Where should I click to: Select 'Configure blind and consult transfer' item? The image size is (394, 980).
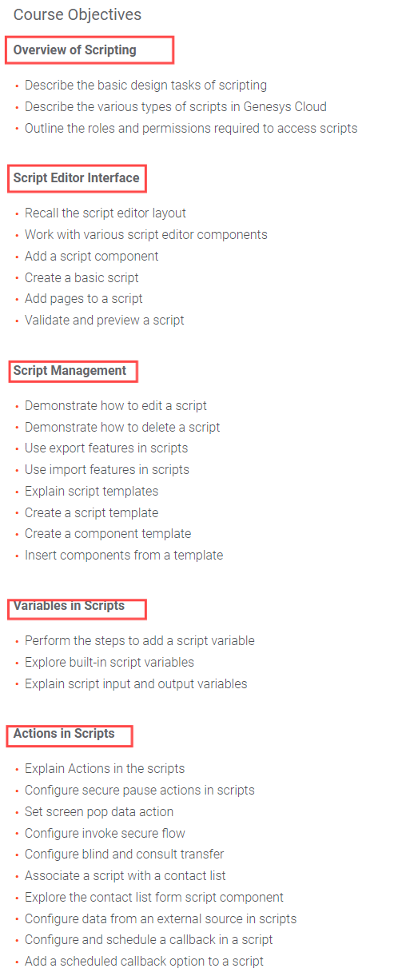(x=125, y=854)
